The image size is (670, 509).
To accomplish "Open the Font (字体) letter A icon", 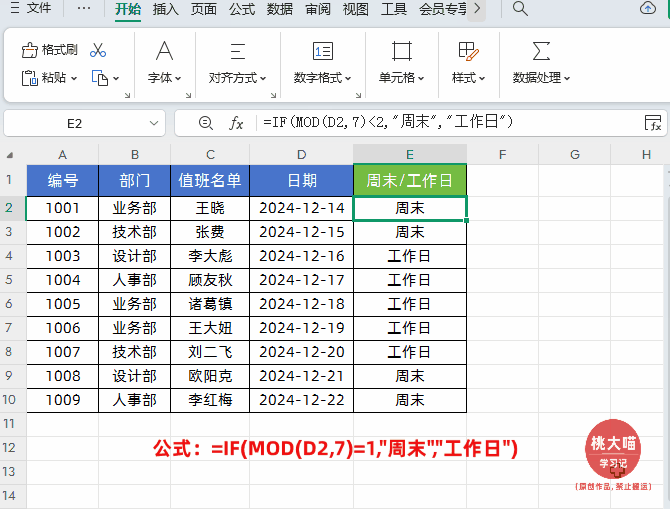I will (165, 51).
